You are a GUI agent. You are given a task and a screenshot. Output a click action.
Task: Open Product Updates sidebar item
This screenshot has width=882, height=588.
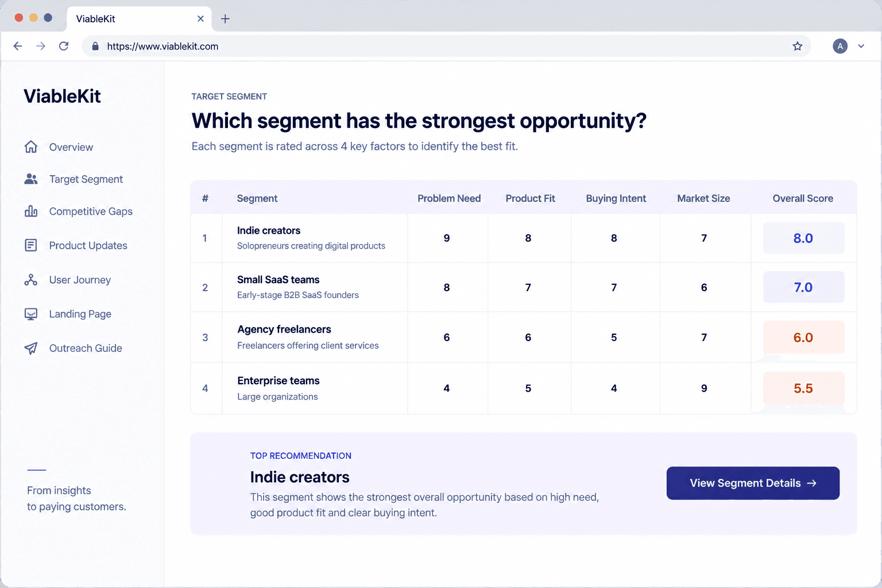click(88, 245)
